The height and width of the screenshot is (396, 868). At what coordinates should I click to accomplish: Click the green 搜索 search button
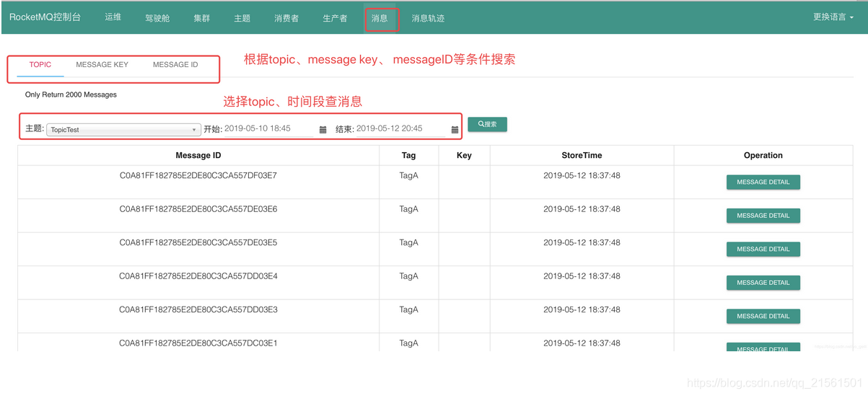tap(487, 124)
